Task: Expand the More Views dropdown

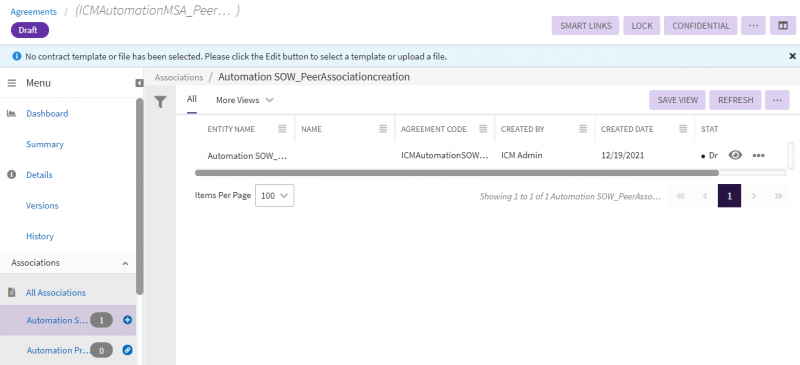Action: pyautogui.click(x=244, y=100)
